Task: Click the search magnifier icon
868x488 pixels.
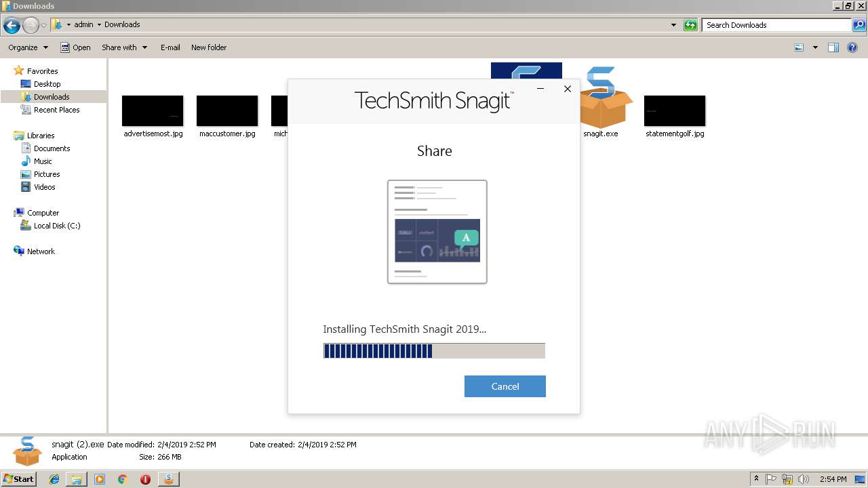Action: tap(859, 25)
